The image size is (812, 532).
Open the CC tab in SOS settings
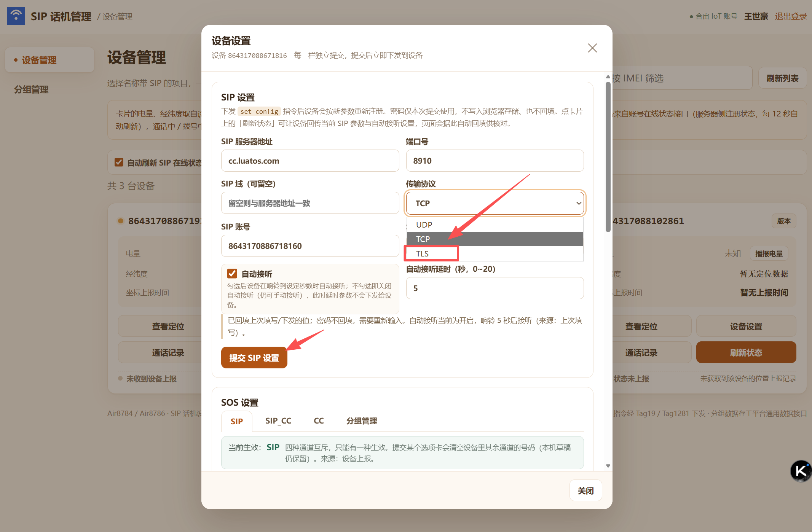[319, 421]
